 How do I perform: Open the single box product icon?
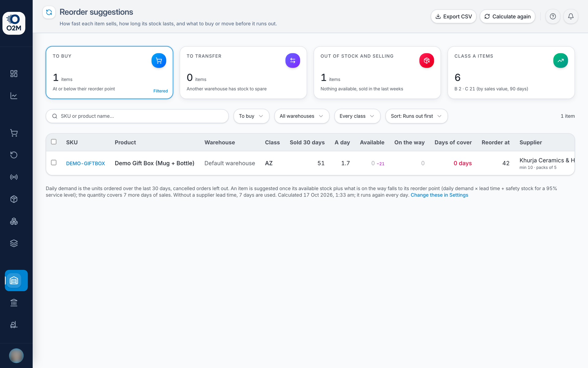14,199
